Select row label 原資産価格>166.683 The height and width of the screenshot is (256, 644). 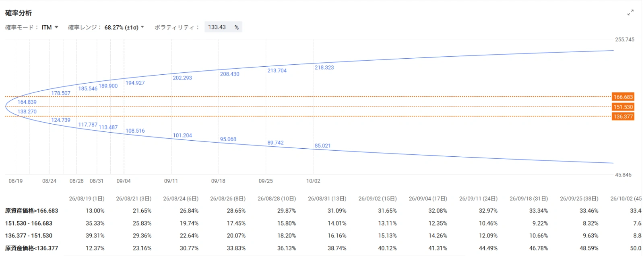[x=31, y=211]
